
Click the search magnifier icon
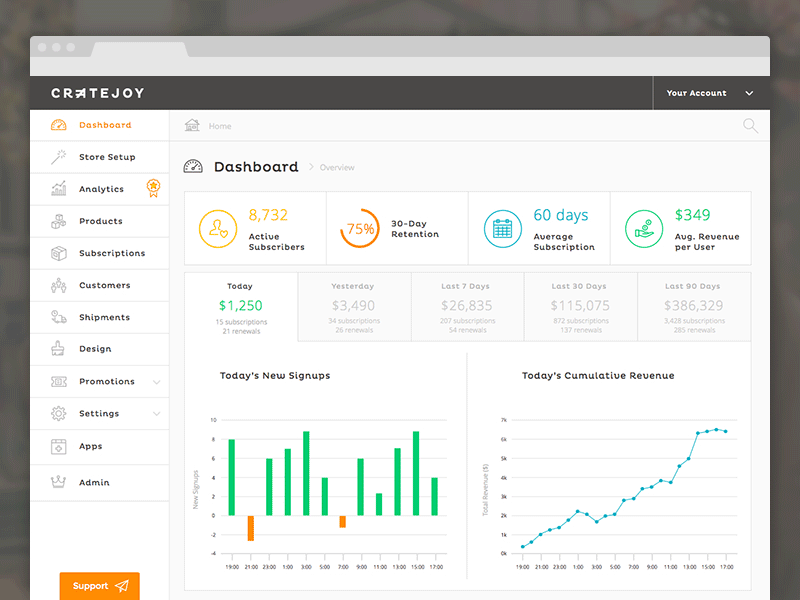[x=749, y=126]
